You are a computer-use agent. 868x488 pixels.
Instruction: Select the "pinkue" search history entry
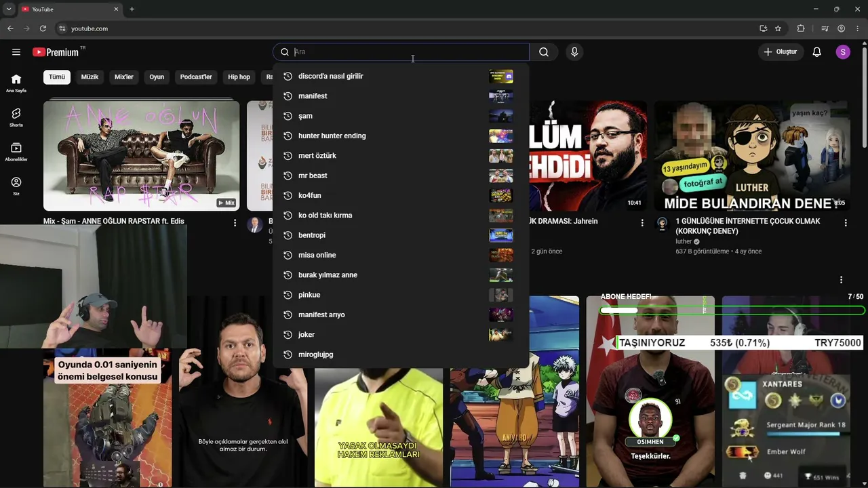point(401,295)
